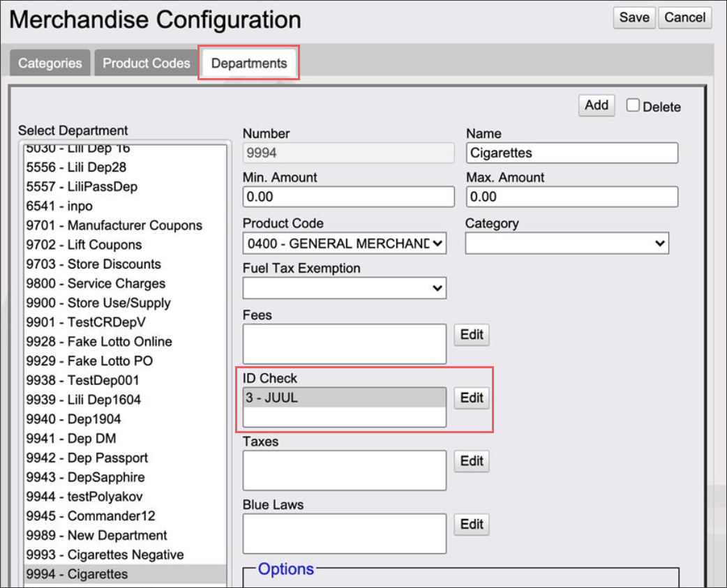Select department 5557 - LiliPassDep

point(125,187)
